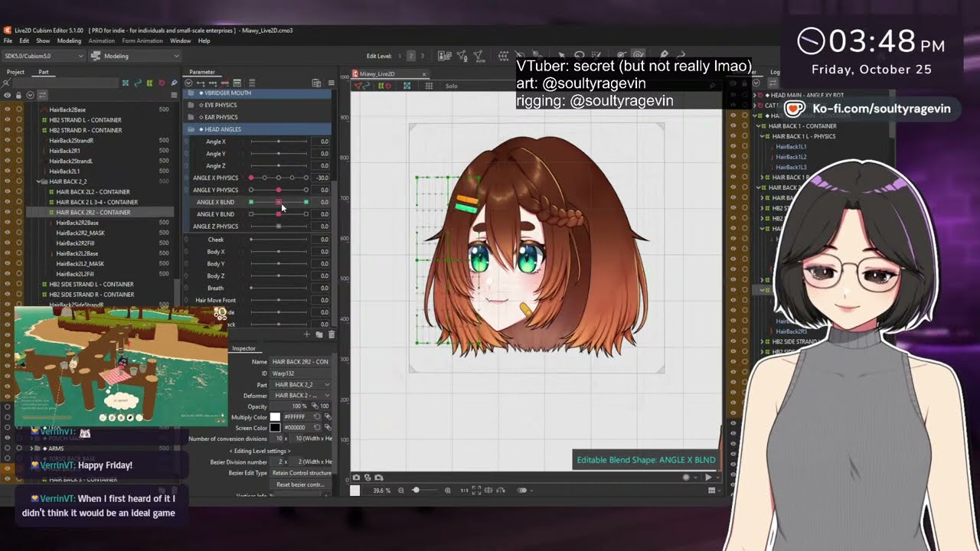Click the Multiply Color white swatch

coord(276,417)
